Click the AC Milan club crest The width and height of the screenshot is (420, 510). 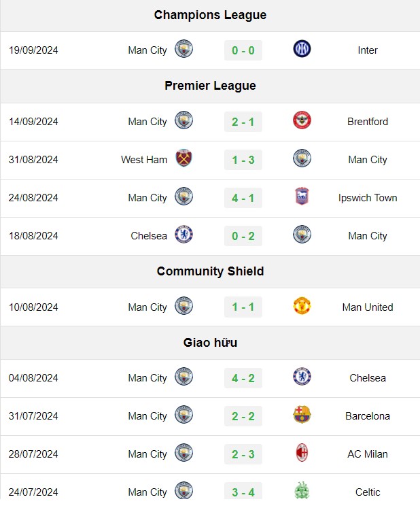tap(302, 453)
